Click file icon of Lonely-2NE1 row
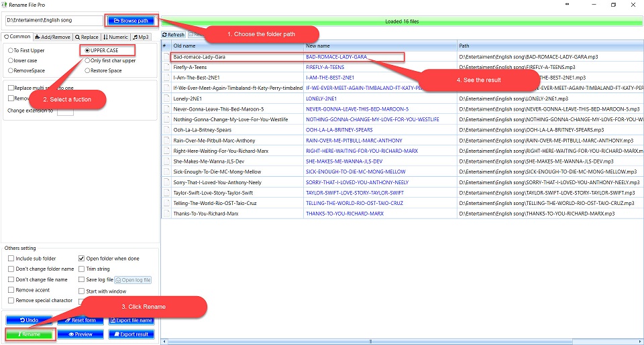 click(166, 98)
